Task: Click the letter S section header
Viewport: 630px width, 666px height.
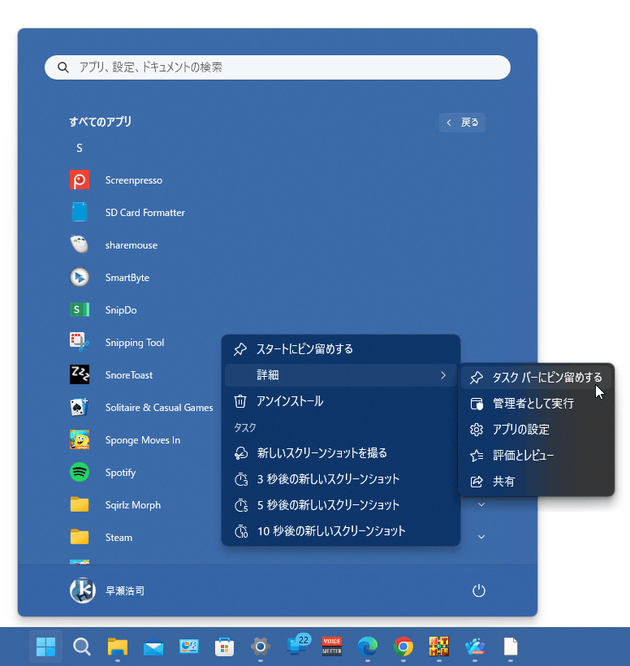Action: tap(79, 148)
